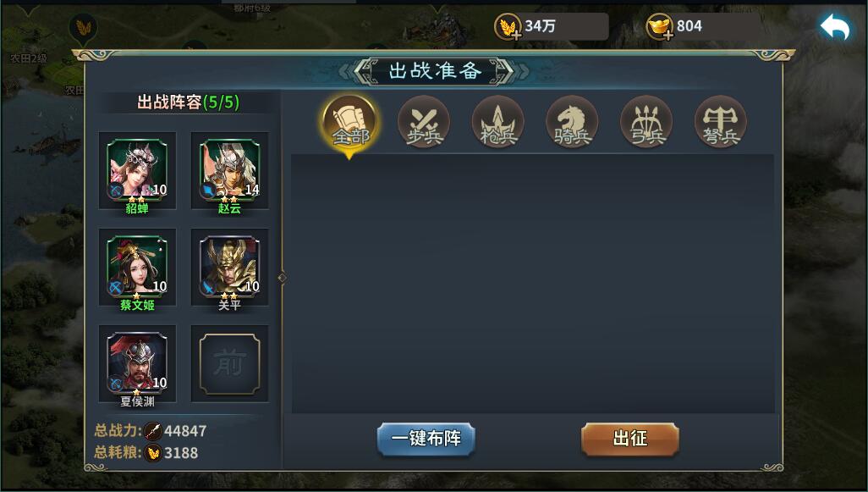Image resolution: width=868 pixels, height=492 pixels.
Task: Click the 一键布阵 auto-formation button
Action: tap(426, 439)
